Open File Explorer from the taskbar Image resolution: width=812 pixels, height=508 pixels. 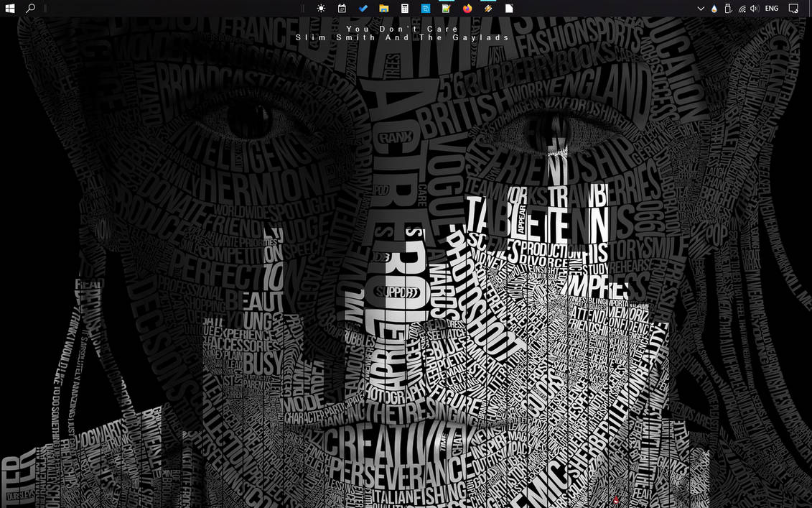click(383, 9)
